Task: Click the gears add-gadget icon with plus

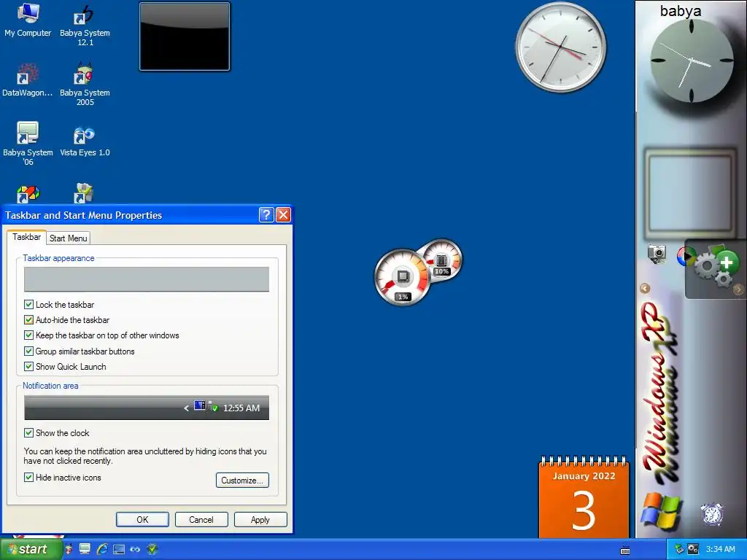Action: (x=716, y=265)
